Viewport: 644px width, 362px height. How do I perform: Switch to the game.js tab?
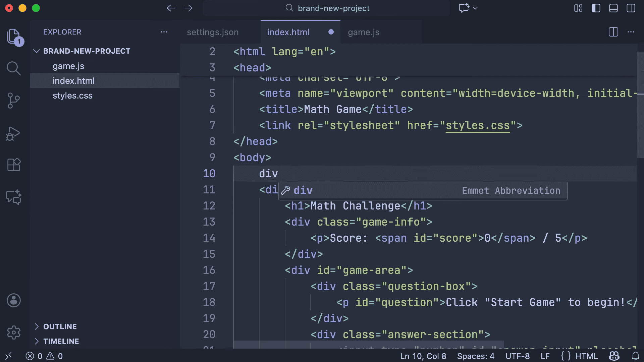363,32
